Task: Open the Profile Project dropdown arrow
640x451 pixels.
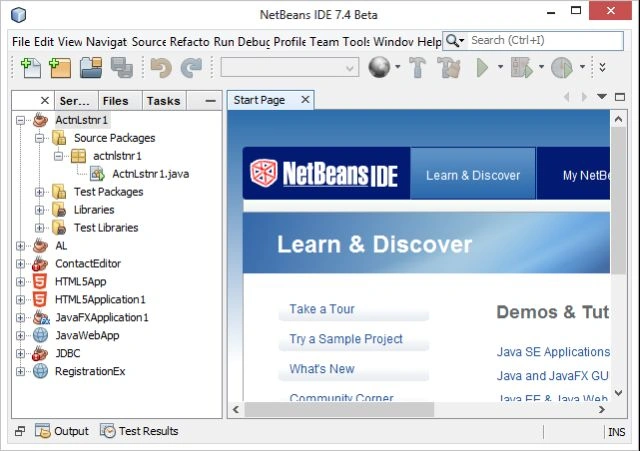Action: (x=582, y=67)
